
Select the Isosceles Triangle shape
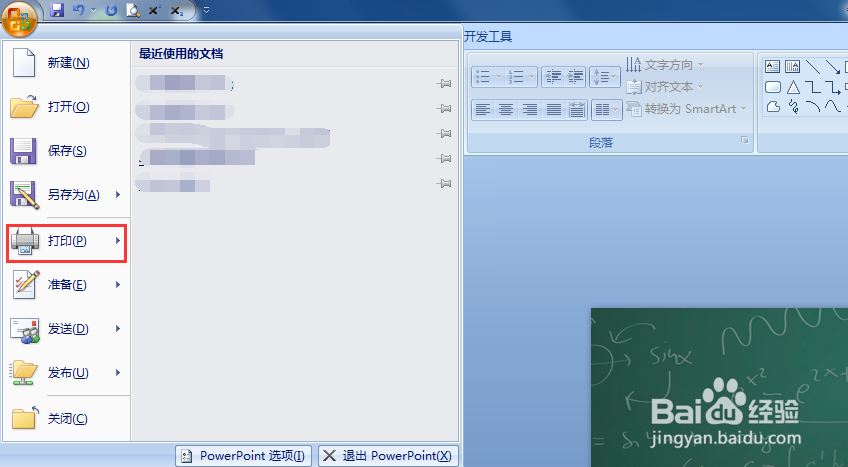(793, 86)
